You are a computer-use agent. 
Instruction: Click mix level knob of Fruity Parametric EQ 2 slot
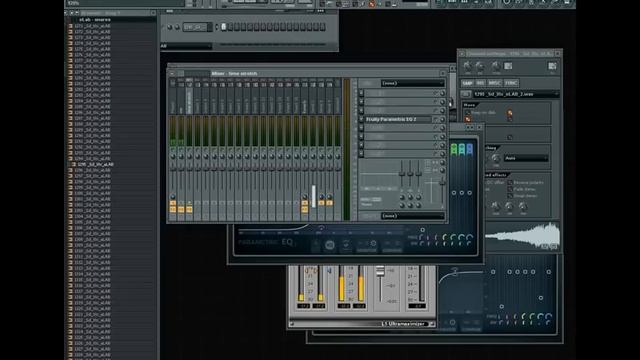(442, 120)
